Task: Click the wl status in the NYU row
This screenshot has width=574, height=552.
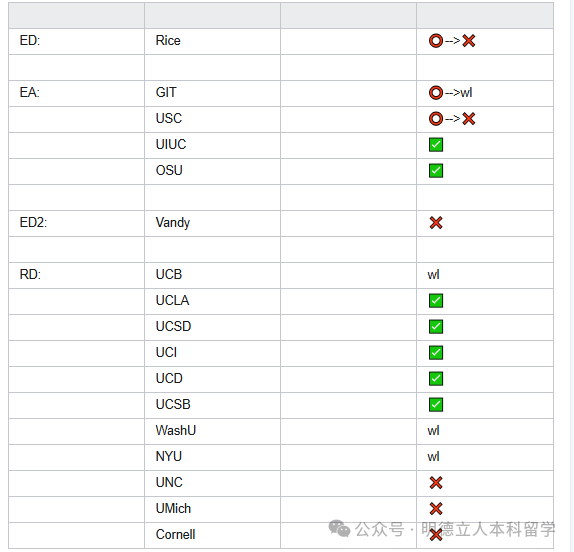Action: tap(433, 456)
